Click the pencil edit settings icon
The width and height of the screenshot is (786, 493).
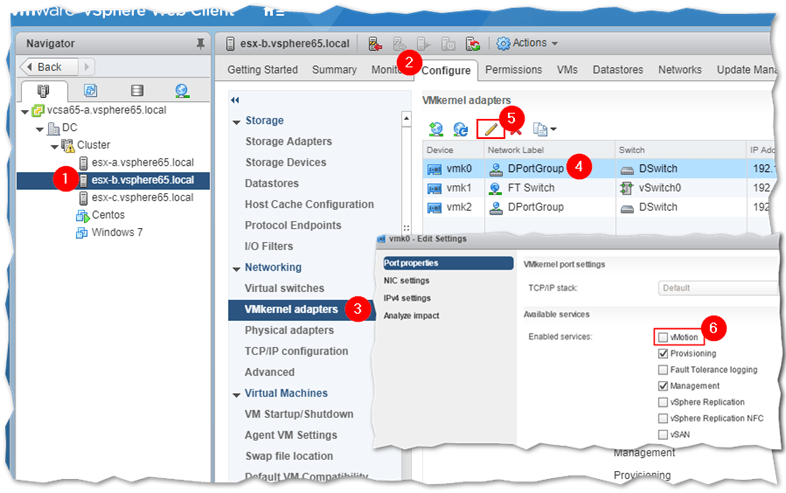click(490, 129)
